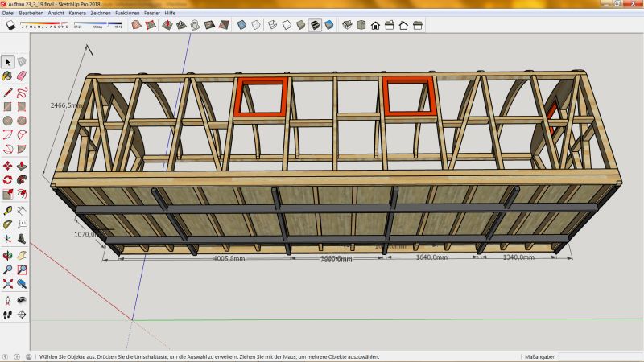This screenshot has width=644, height=362.
Task: Open the Kamera menu
Action: click(x=77, y=14)
